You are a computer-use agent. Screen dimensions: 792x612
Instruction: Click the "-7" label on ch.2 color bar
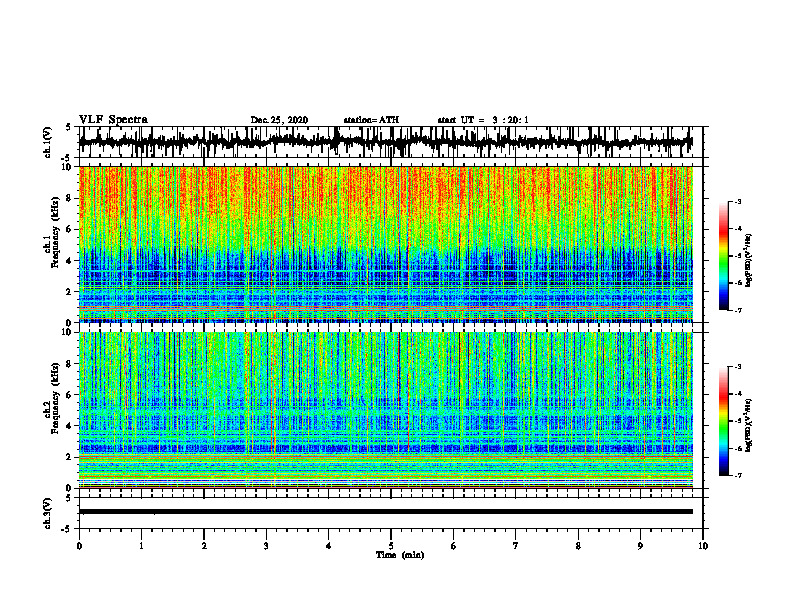click(737, 475)
